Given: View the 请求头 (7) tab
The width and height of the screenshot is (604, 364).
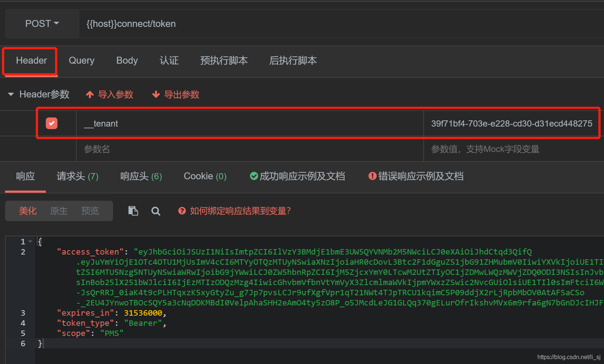Looking at the screenshot, I should [77, 176].
